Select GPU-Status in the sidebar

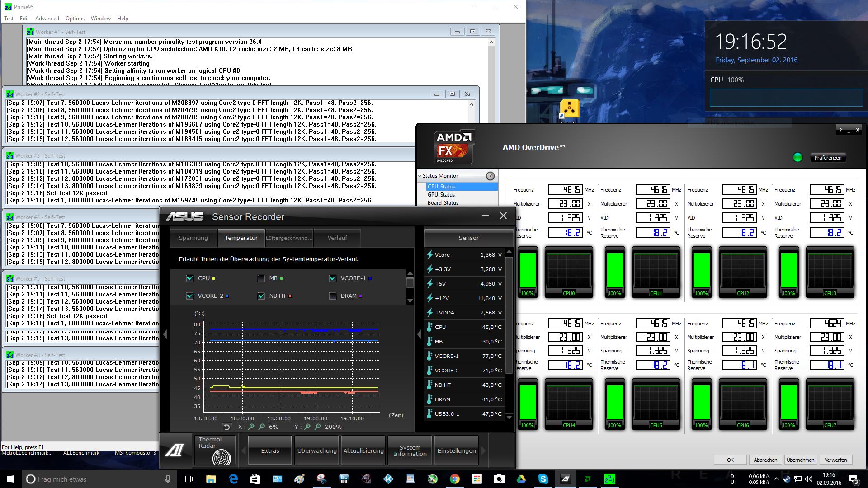pyautogui.click(x=441, y=195)
